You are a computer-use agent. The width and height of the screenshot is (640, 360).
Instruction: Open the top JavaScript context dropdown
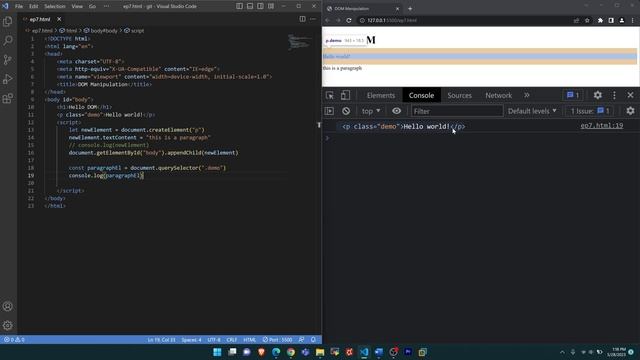coord(371,111)
